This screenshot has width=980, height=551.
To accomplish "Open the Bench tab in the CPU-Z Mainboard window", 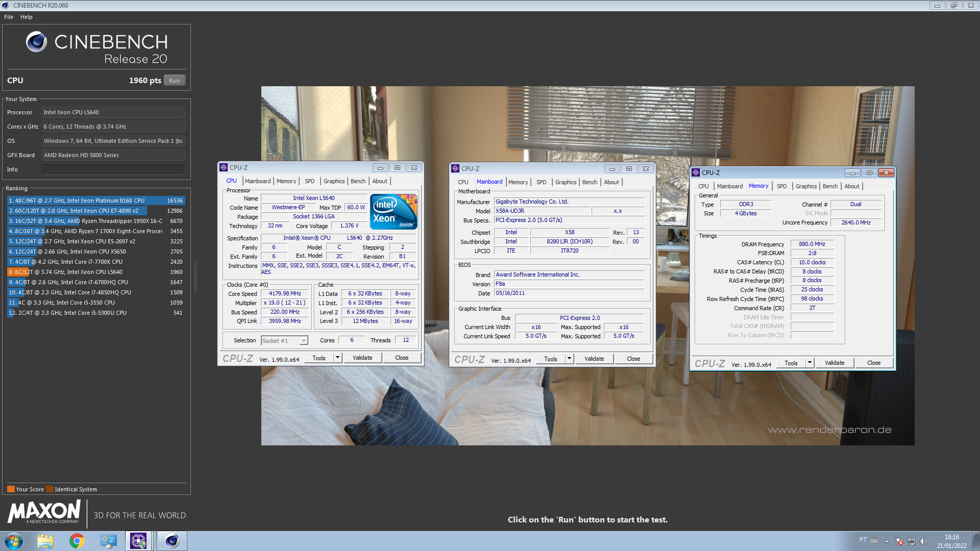I will coord(590,182).
